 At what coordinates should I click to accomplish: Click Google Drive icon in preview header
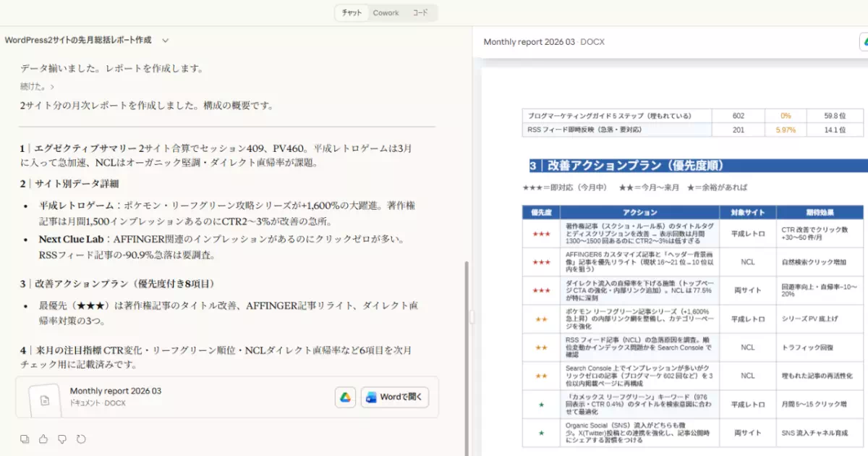(x=865, y=42)
